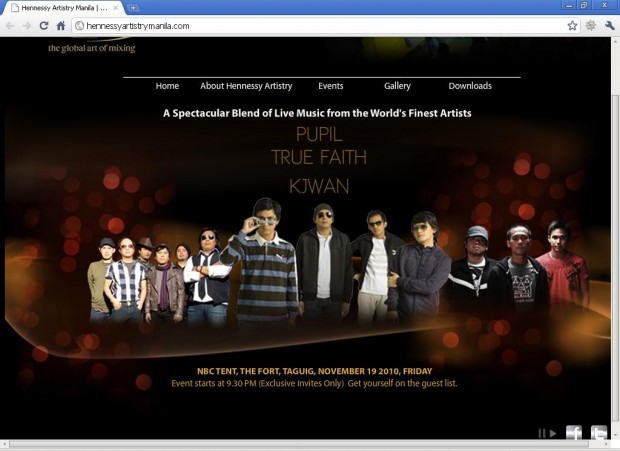Click the horizontal scrollbar thumb
620x451 pixels.
tap(301, 444)
